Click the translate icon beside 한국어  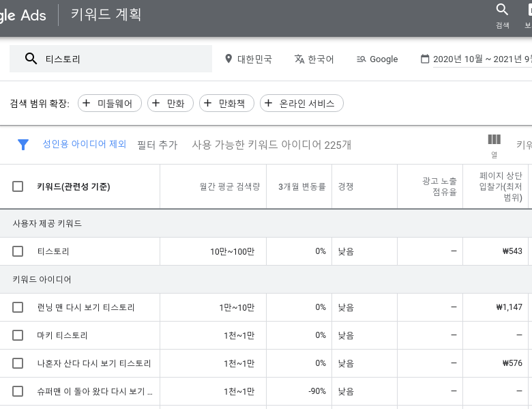tap(299, 59)
